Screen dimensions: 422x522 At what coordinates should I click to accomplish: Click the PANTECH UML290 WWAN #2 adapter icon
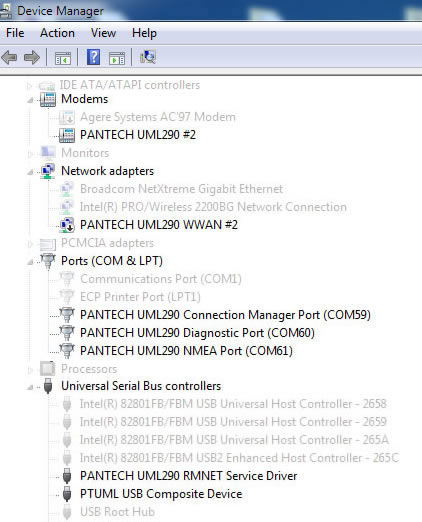[67, 225]
